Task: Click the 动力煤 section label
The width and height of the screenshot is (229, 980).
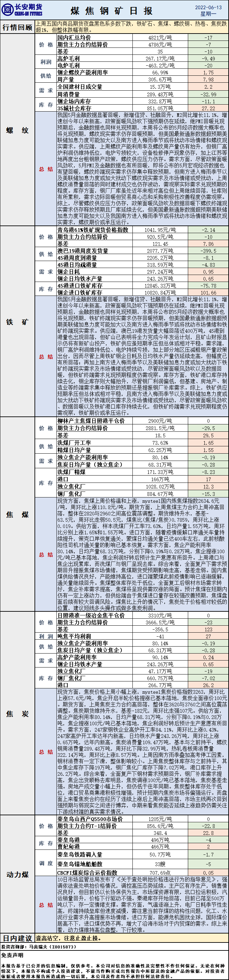Action: coord(18,874)
